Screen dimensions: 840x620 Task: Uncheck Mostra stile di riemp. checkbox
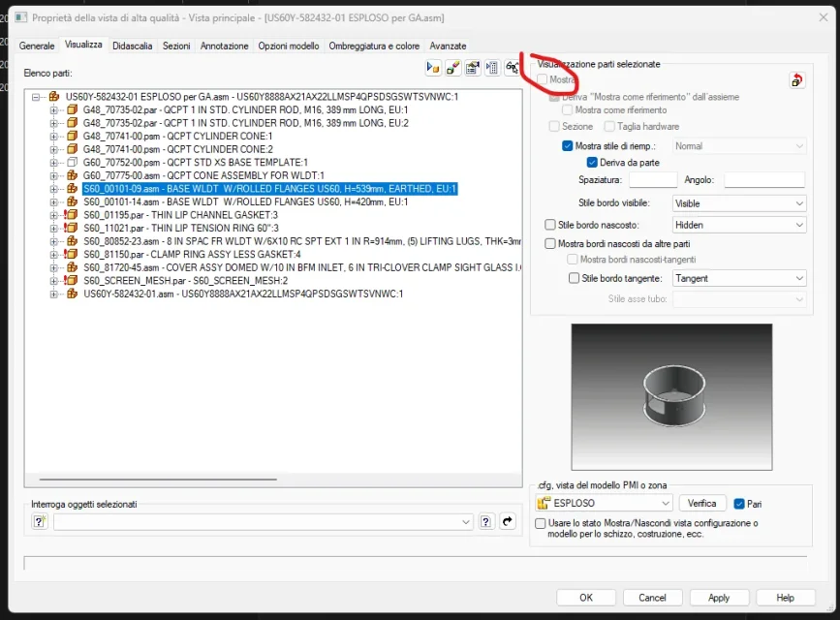568,145
